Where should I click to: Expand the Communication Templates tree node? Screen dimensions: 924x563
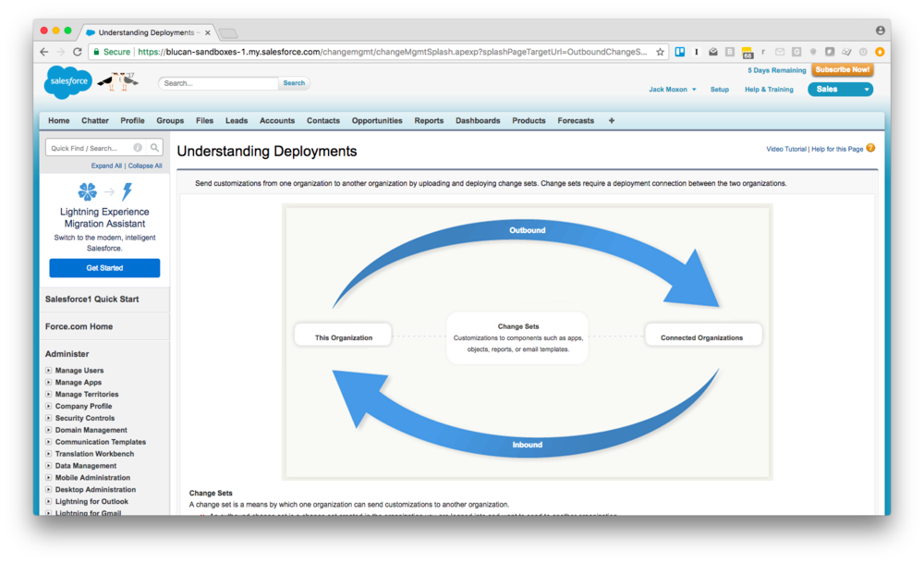click(x=48, y=442)
